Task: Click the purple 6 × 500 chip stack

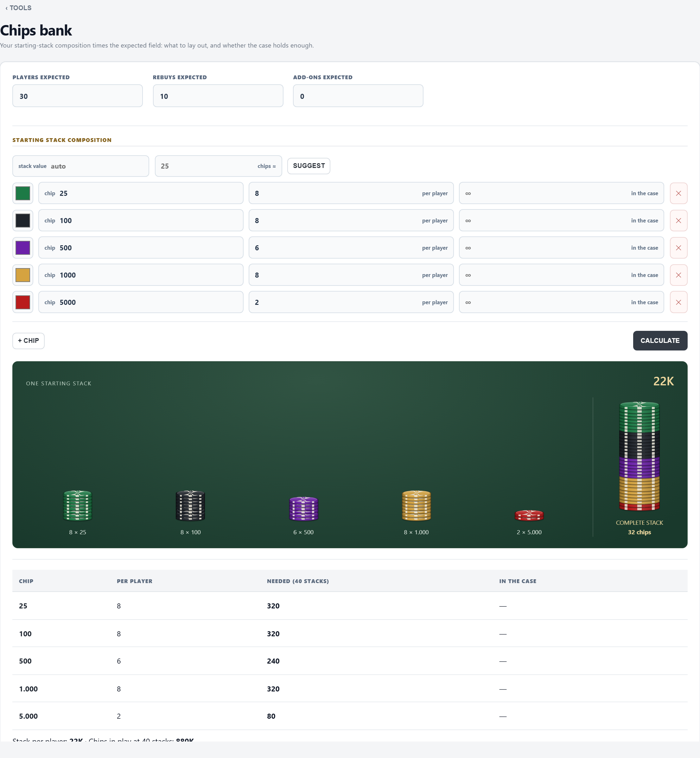Action: point(303,509)
